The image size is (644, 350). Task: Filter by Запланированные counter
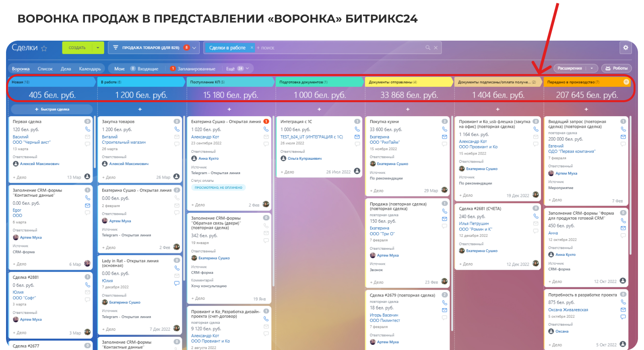[x=193, y=69]
